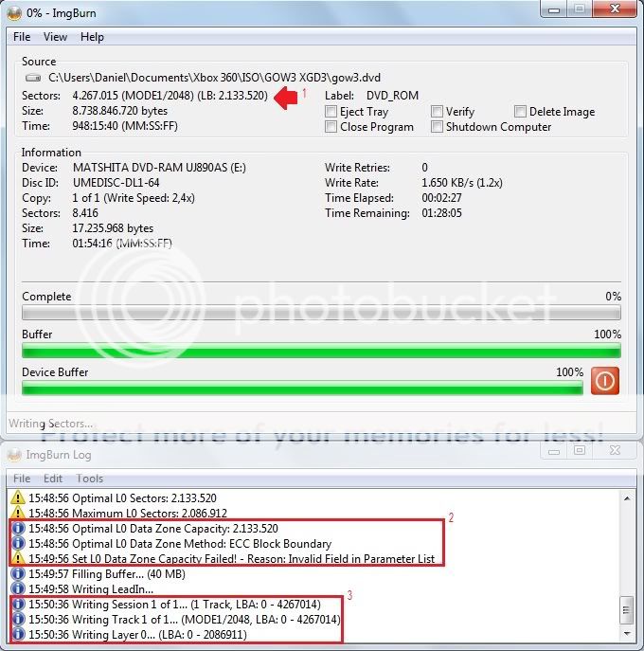Click the MATSHITA DVD-RAM UJ890AS device text
This screenshot has height=651, width=644.
click(159, 168)
